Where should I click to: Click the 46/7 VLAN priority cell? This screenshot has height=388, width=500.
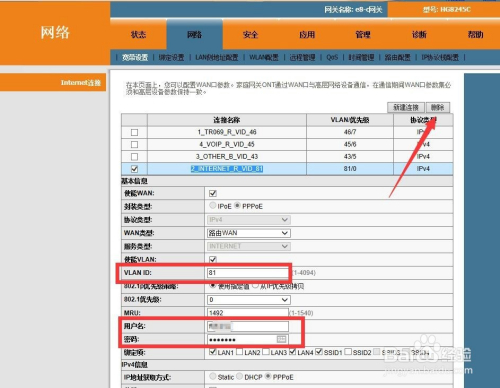pyautogui.click(x=350, y=132)
